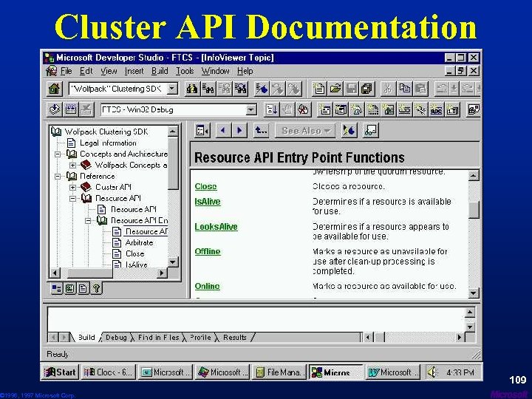Click the keyboard-shaped icon in build toolbar
Viewport: 532px width, 399px height.
point(71,109)
